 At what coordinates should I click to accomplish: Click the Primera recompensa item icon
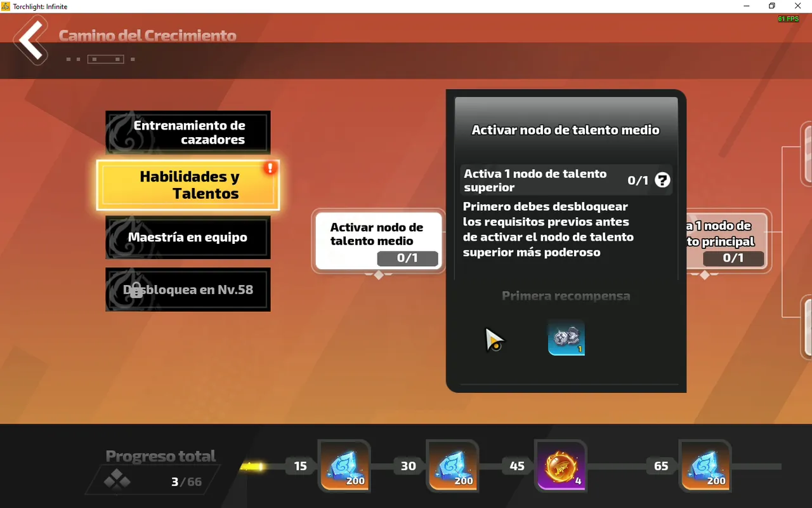pyautogui.click(x=566, y=337)
